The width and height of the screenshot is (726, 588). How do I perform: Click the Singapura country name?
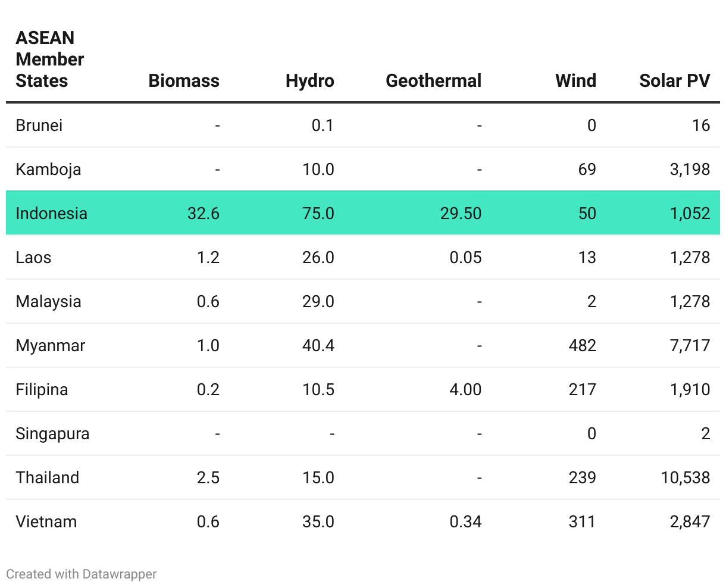(52, 434)
